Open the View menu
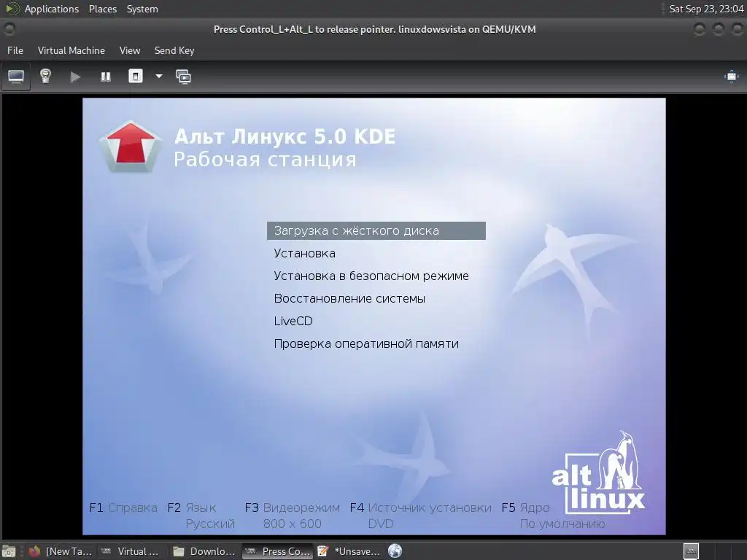This screenshot has height=560, width=747. click(130, 50)
